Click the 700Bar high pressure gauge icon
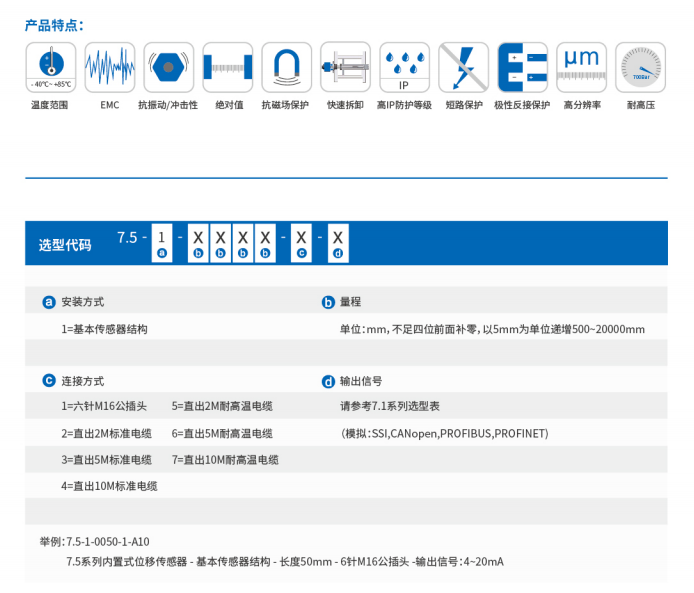The image size is (694, 593). (x=640, y=68)
